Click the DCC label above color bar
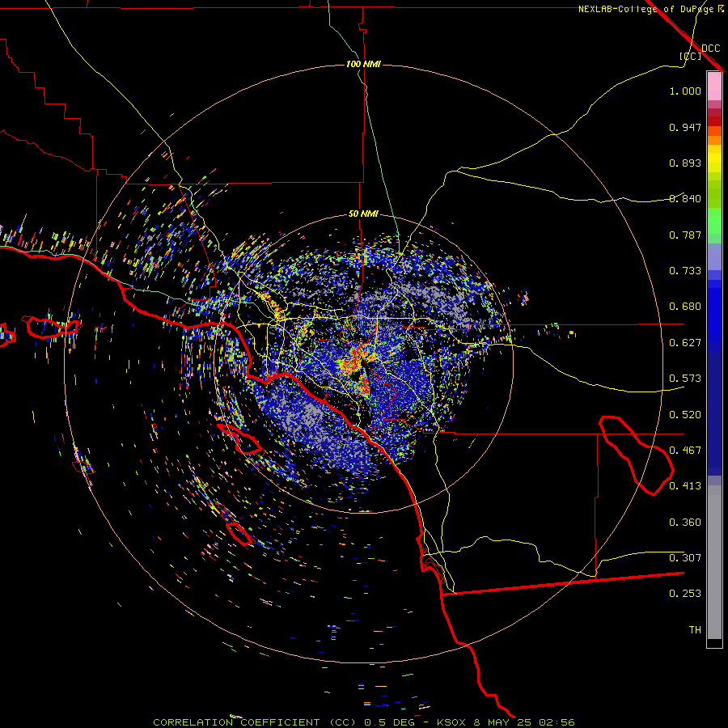This screenshot has height=728, width=728. tap(711, 49)
